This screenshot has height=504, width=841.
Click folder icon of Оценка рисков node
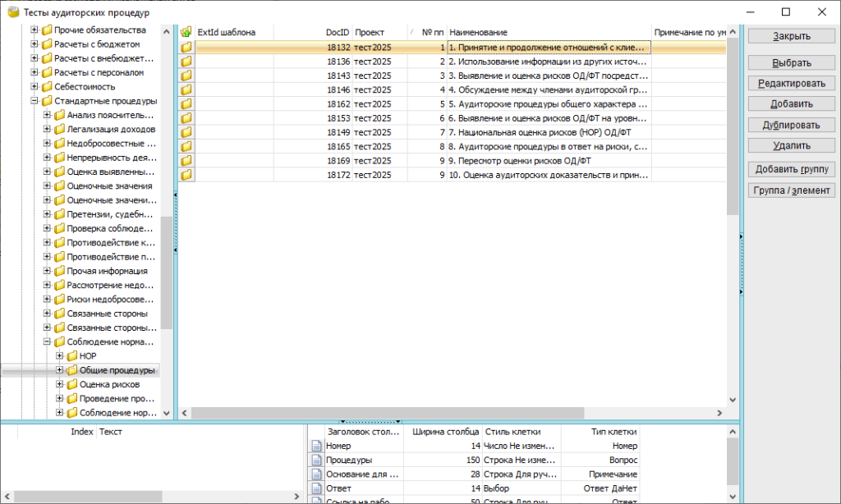pos(71,384)
